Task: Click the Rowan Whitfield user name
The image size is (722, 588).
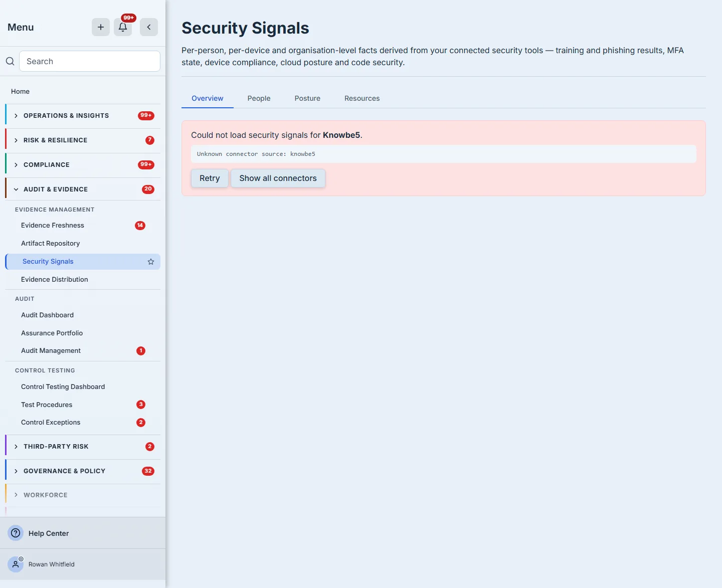Action: [x=52, y=564]
